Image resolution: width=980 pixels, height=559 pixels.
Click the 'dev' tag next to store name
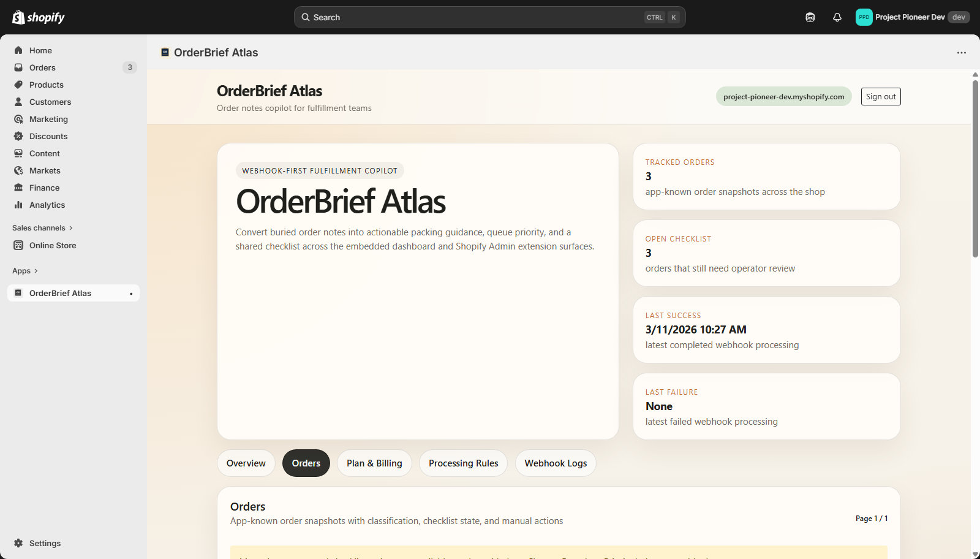[959, 17]
